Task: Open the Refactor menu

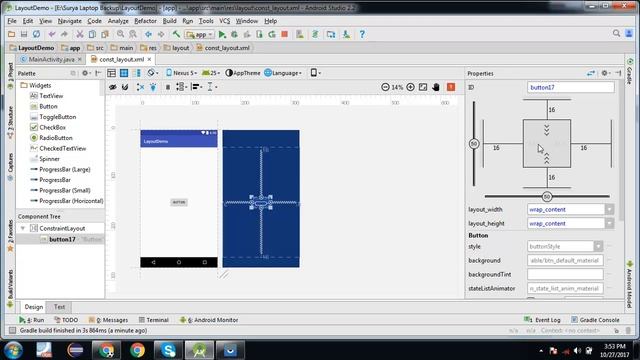Action: pyautogui.click(x=145, y=21)
